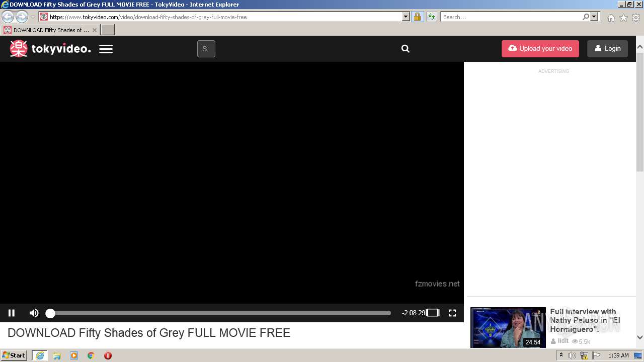Click network tray icon

[584, 355]
